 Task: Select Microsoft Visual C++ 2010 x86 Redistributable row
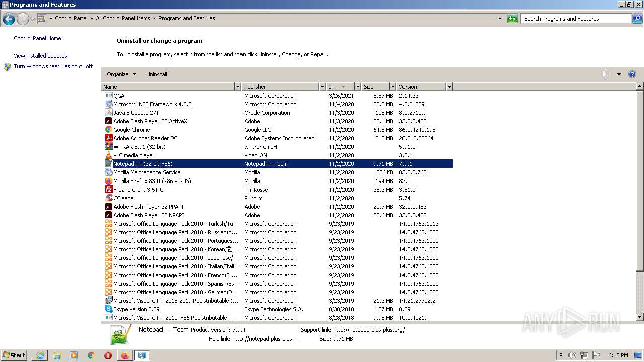[x=278, y=318]
